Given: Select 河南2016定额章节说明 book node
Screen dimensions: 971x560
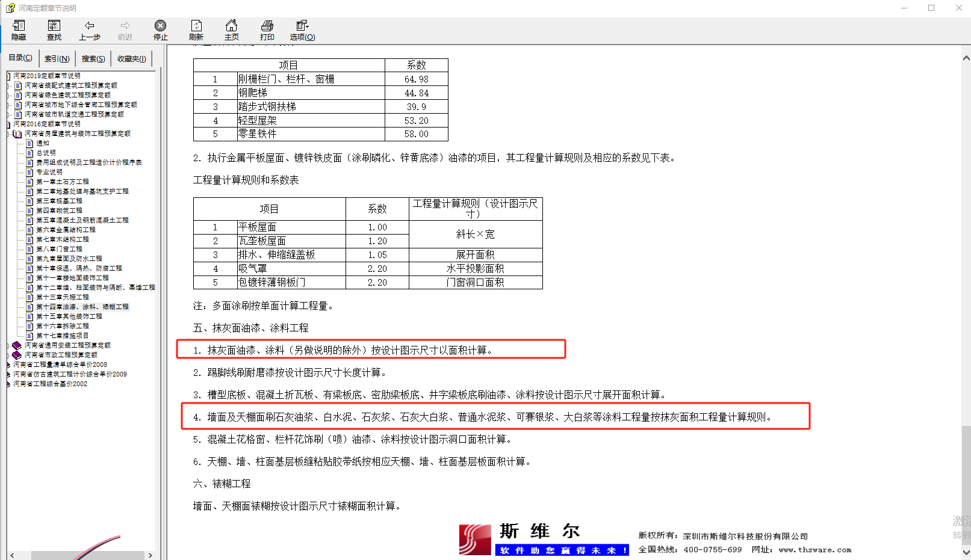Looking at the screenshot, I should tap(47, 124).
